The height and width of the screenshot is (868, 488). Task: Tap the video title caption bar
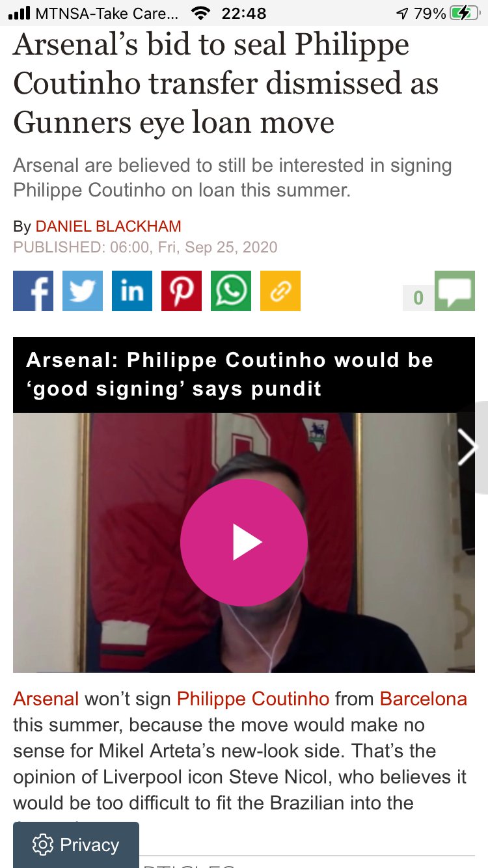[244, 375]
